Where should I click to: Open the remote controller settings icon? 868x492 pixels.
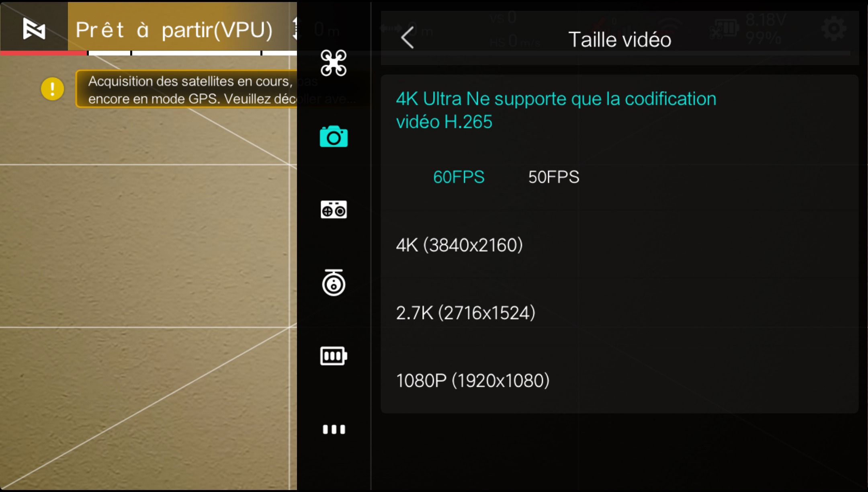click(334, 209)
